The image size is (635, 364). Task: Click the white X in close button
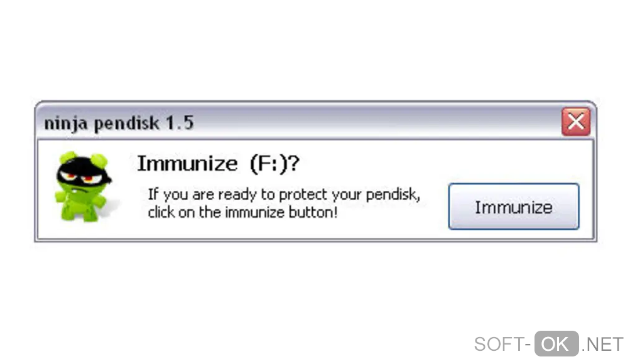(575, 122)
